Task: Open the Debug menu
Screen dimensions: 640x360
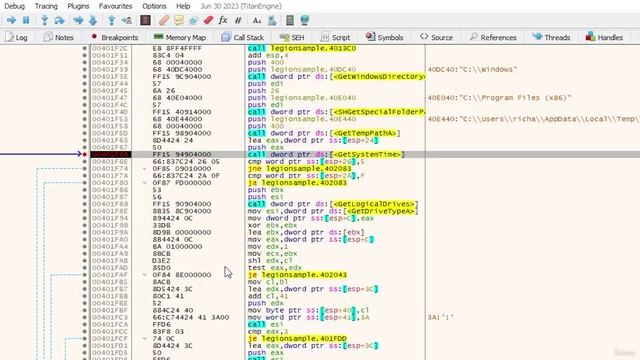Action: (14, 6)
